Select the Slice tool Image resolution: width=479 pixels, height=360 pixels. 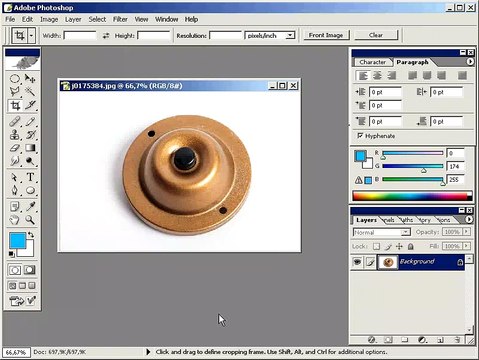(x=30, y=106)
